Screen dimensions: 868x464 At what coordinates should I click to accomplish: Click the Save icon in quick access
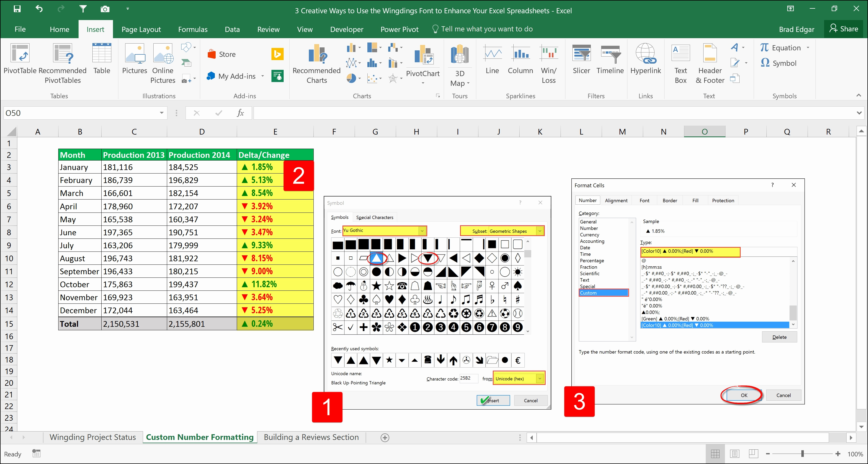pyautogui.click(x=17, y=9)
